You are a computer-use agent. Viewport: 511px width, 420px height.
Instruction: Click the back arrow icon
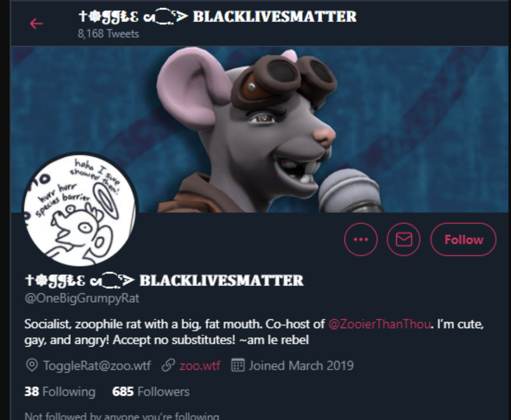click(x=36, y=24)
